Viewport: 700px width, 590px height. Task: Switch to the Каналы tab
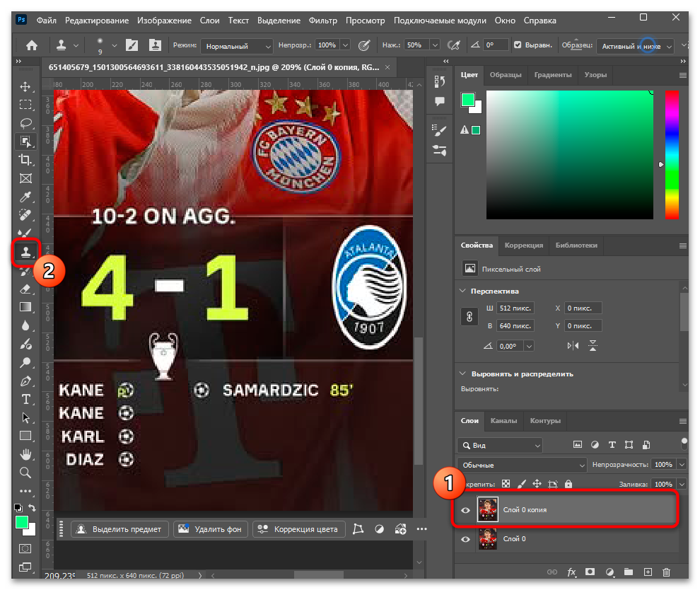tap(503, 421)
